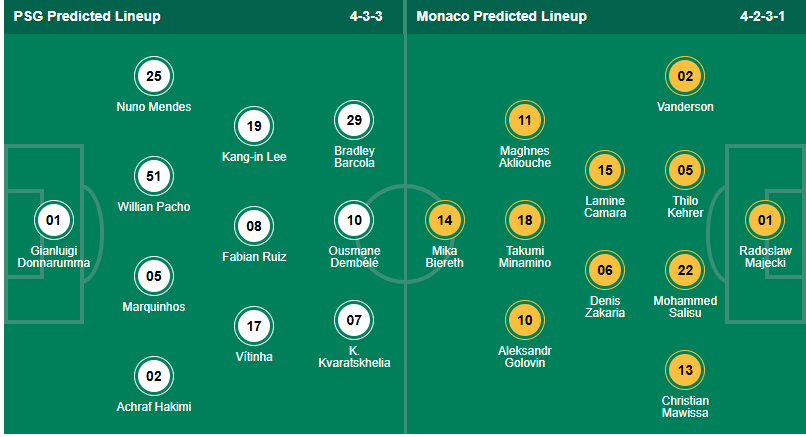Click Kvaratskhelia's number 07 badge
This screenshot has width=806, height=437.
tap(354, 320)
